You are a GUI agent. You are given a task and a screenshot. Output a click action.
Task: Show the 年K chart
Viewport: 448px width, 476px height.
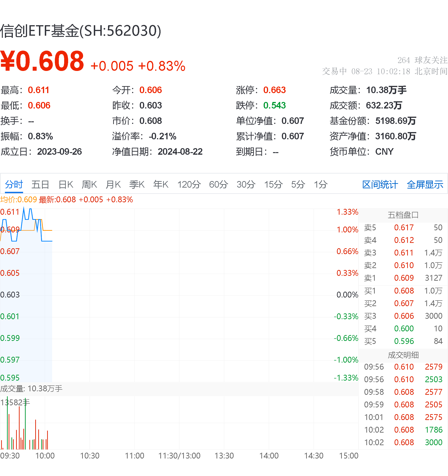click(161, 185)
